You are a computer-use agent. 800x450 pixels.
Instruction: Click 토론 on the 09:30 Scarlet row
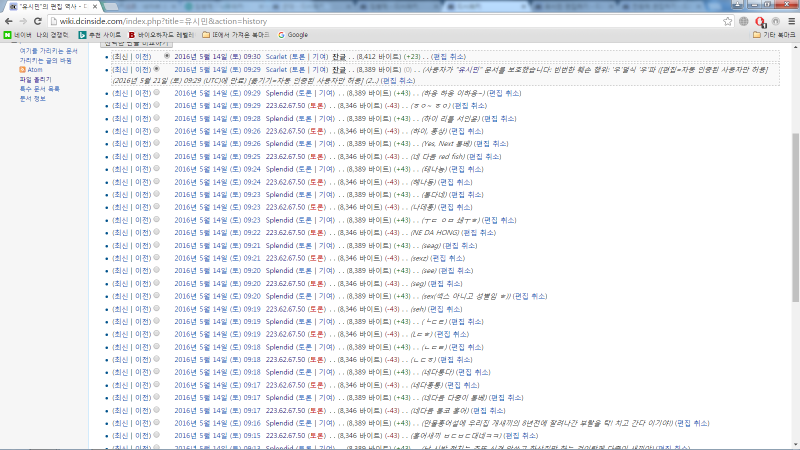298,57
